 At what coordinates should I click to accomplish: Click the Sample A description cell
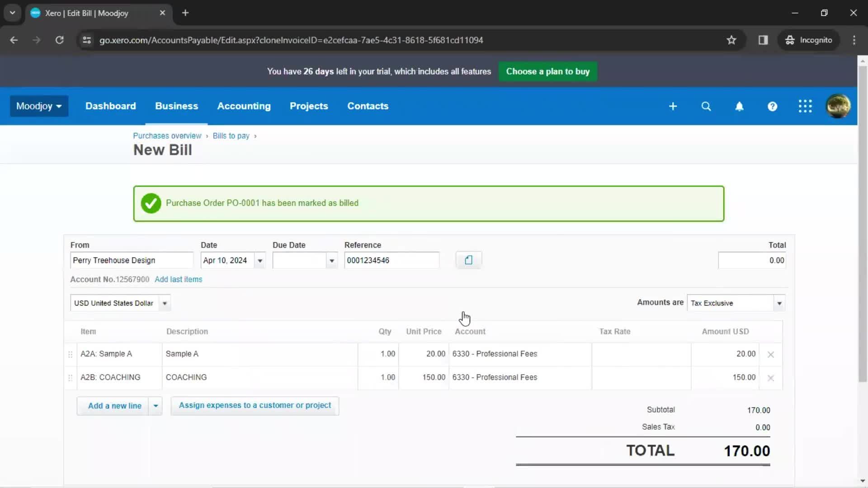click(260, 354)
